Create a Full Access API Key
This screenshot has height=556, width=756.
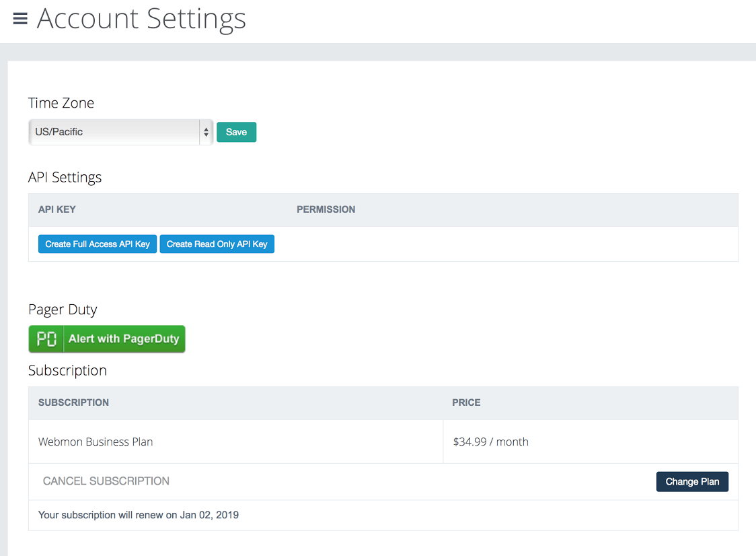(98, 244)
